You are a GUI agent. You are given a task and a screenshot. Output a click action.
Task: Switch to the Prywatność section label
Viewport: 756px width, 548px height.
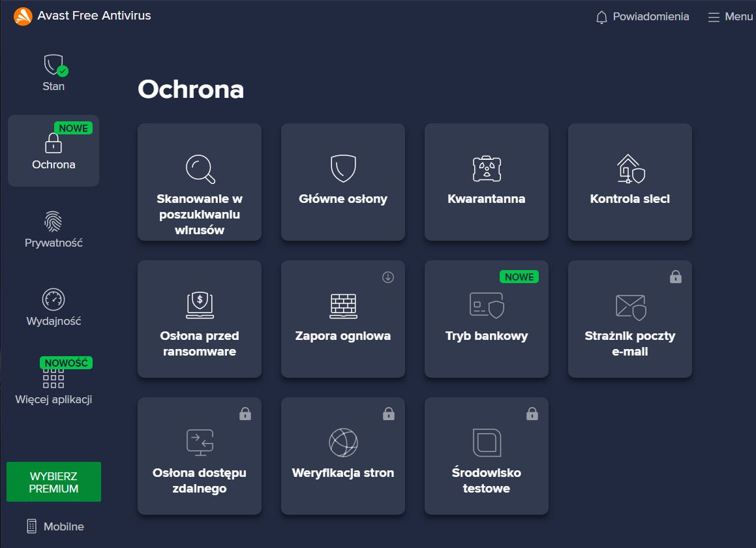point(53,243)
